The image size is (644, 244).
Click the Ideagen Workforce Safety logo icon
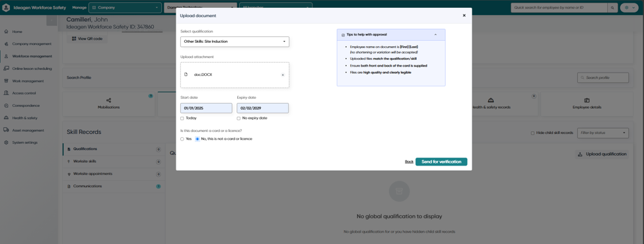[6, 8]
